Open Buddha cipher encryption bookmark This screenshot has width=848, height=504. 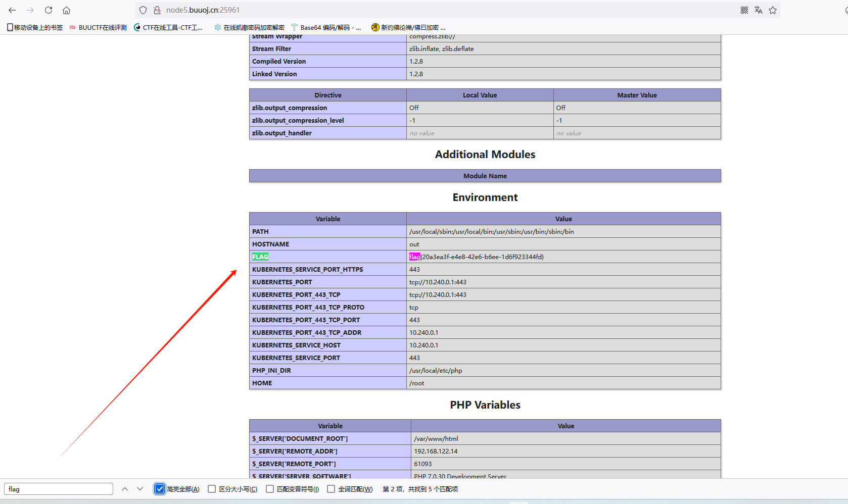[408, 27]
